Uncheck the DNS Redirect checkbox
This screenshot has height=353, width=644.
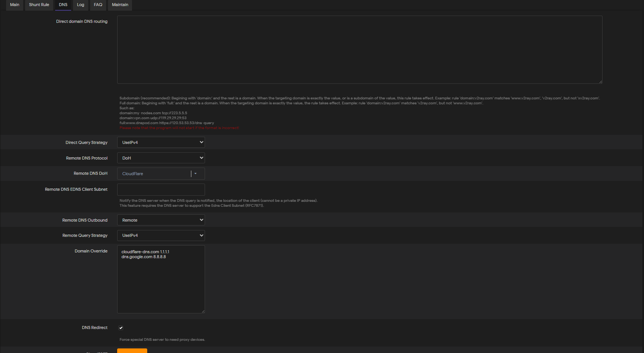pyautogui.click(x=121, y=328)
